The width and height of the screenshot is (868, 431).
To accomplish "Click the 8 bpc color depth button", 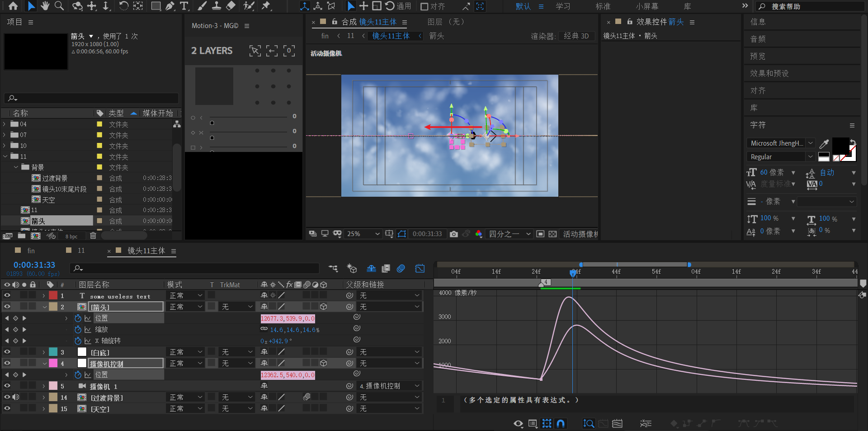I will coord(71,237).
